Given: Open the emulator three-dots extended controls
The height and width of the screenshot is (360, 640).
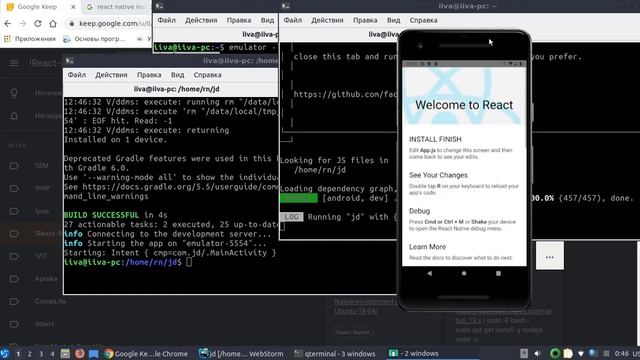Looking at the screenshot, I should [550, 257].
